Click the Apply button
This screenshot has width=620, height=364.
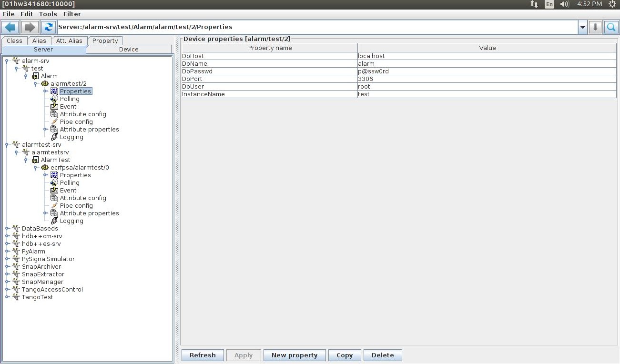[x=244, y=355]
